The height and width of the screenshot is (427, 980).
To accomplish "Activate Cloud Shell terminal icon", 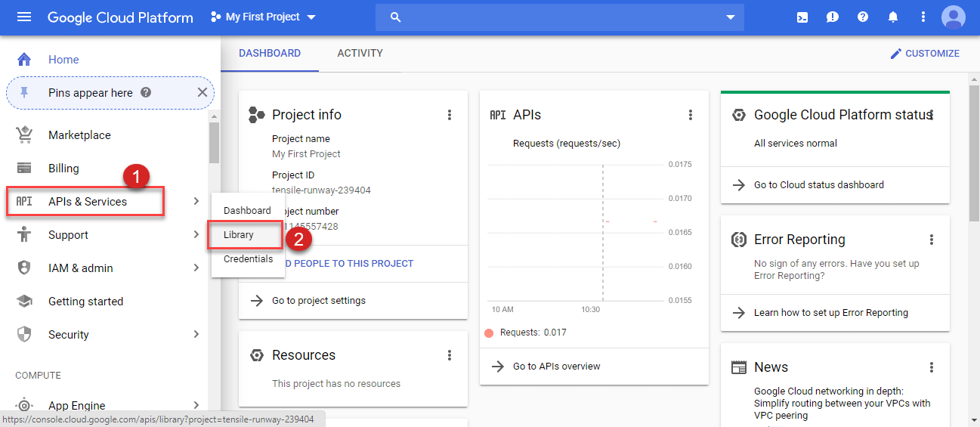I will 802,17.
